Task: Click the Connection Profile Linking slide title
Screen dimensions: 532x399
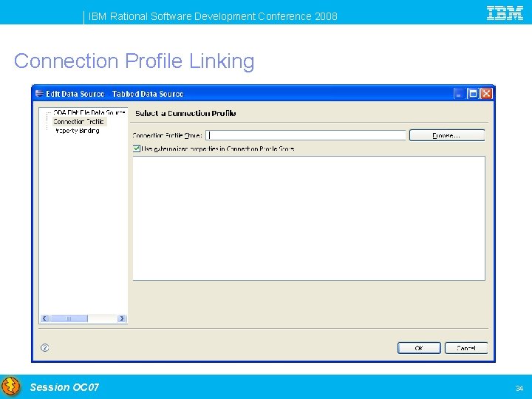Action: tap(134, 61)
